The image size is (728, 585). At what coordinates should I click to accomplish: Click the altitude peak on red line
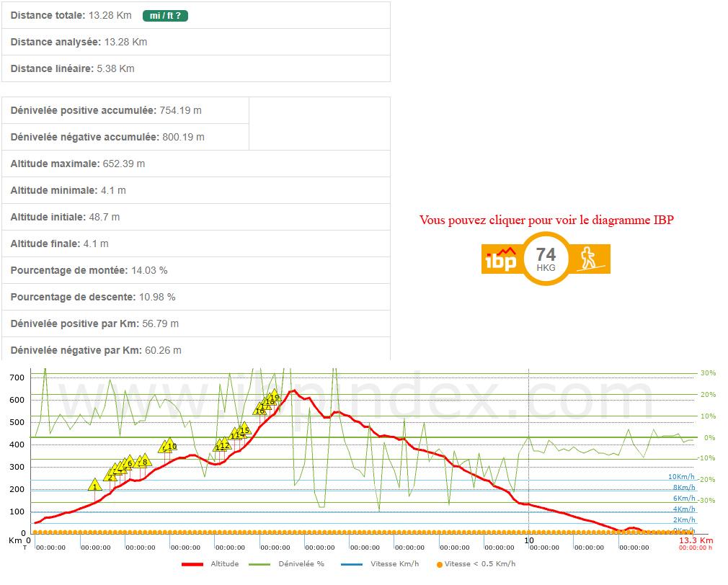[293, 391]
